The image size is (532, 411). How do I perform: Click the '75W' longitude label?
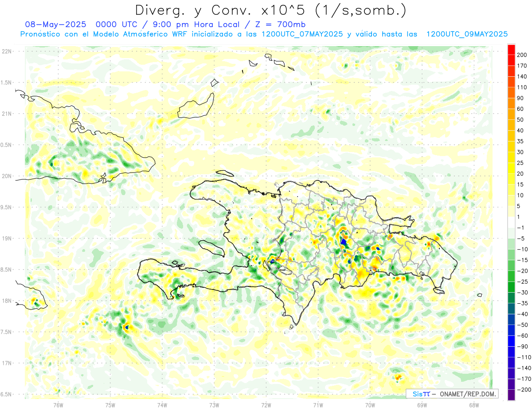click(110, 405)
